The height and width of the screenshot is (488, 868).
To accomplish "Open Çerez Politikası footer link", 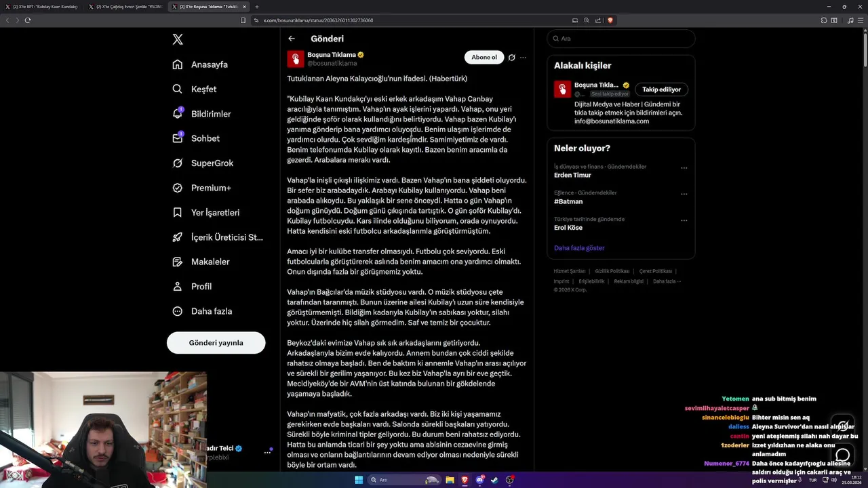I will (x=656, y=271).
